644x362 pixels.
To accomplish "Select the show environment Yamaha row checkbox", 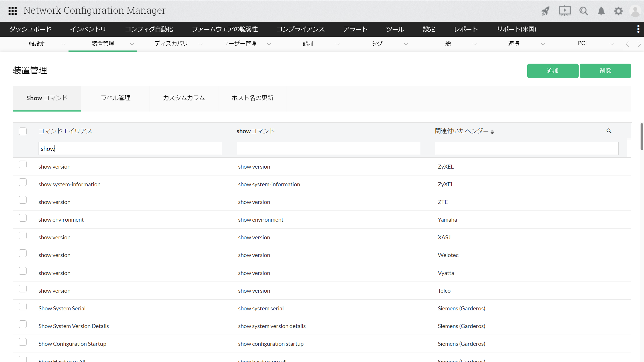I will click(23, 218).
